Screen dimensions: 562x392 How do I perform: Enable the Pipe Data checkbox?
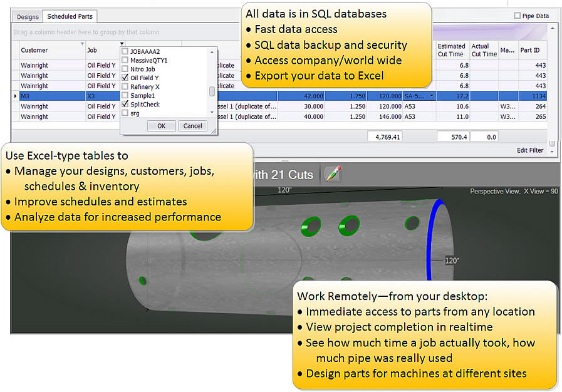pyautogui.click(x=517, y=16)
